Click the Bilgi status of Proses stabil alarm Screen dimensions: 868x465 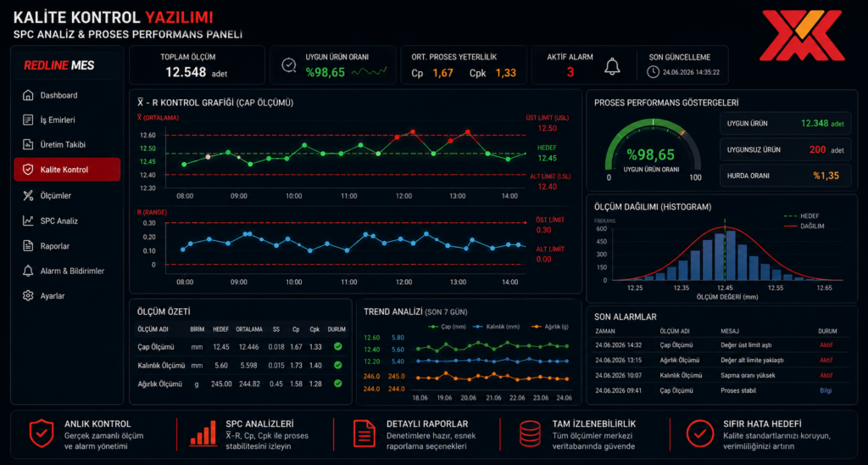826,390
